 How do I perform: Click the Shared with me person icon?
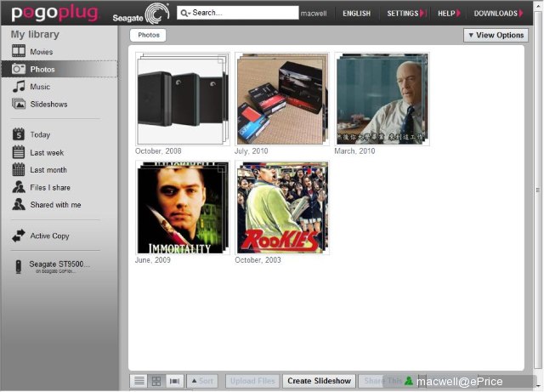tap(19, 204)
